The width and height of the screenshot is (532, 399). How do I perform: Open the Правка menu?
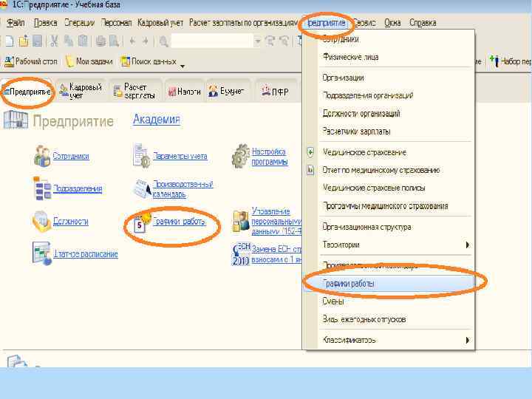[x=45, y=23]
